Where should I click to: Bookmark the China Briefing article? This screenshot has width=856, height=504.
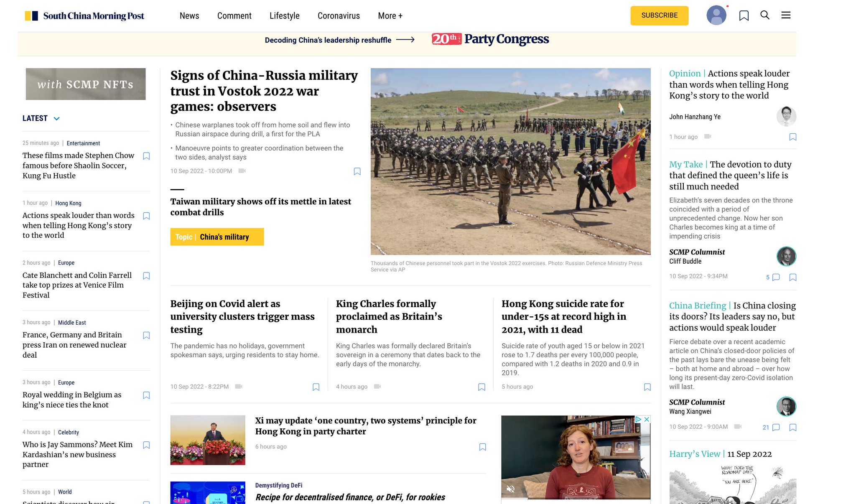(x=792, y=428)
